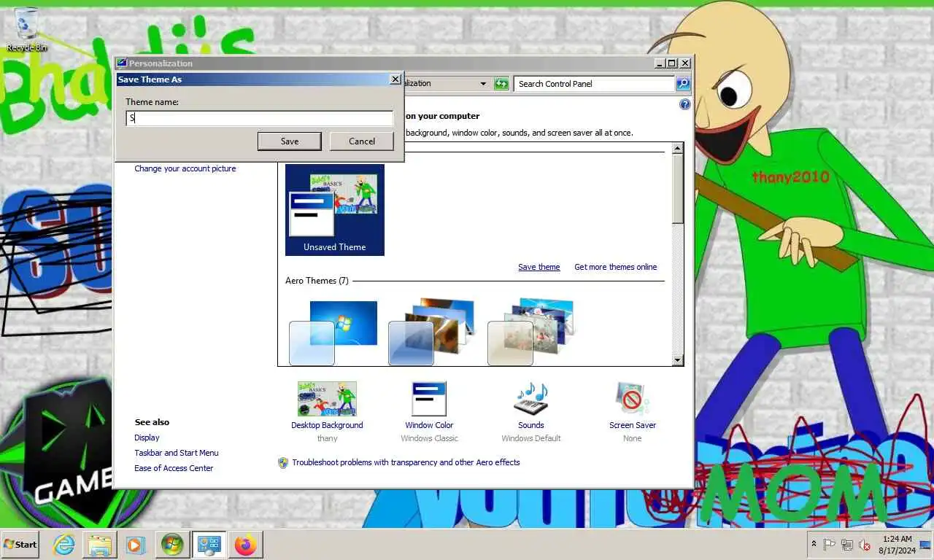
Task: Switch to Personalization control panel taskbar button
Action: coord(209,545)
